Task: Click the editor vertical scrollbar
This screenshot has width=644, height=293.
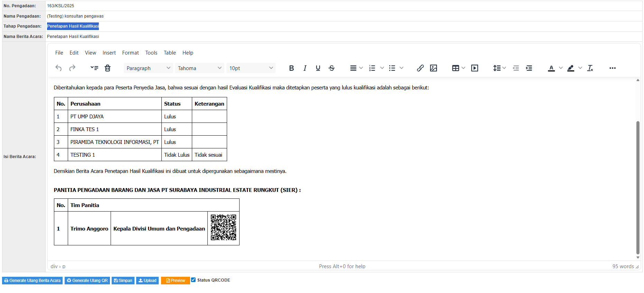Action: pos(638,186)
